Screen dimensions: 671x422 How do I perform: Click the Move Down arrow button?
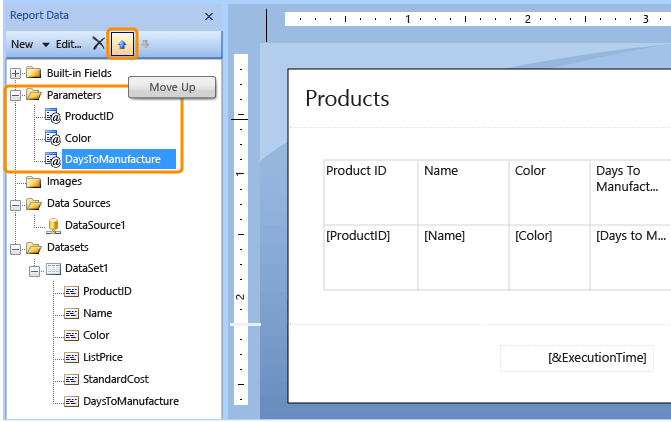tap(145, 44)
